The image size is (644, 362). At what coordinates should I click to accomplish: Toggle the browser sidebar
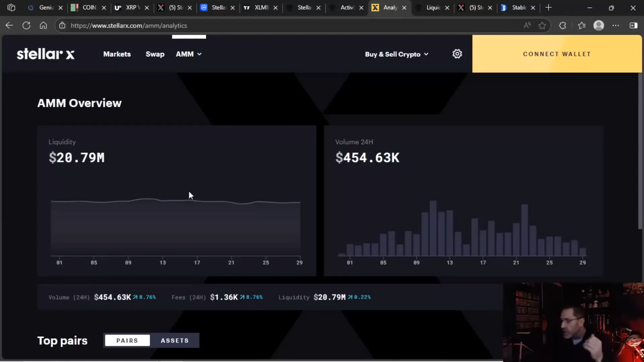click(x=633, y=25)
